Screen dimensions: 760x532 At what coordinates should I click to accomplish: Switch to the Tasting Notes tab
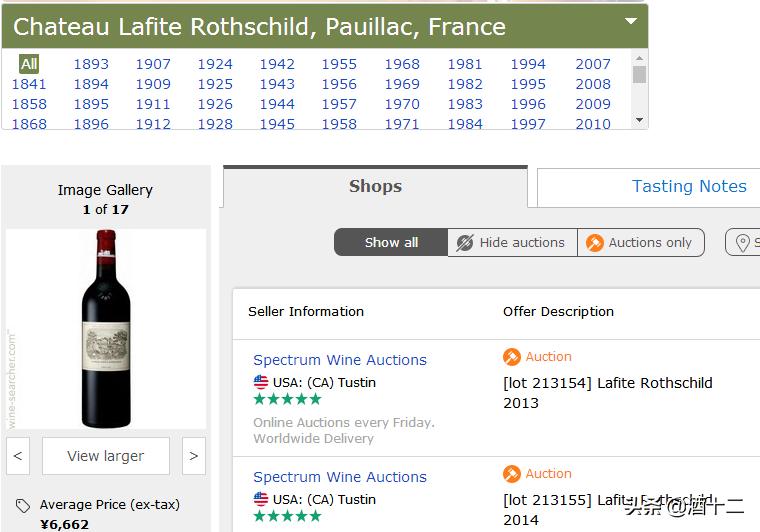pos(689,187)
